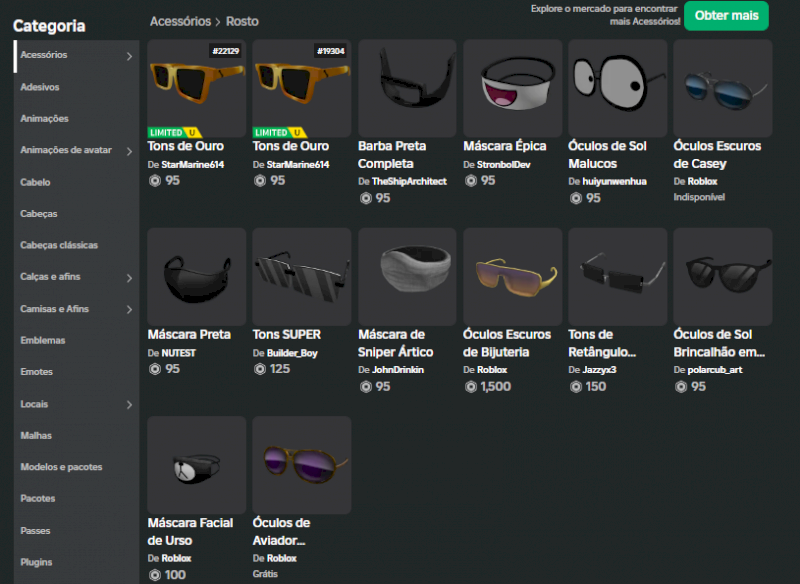The width and height of the screenshot is (800, 584).
Task: Open the Óculos de Aviador item image
Action: coord(301,465)
